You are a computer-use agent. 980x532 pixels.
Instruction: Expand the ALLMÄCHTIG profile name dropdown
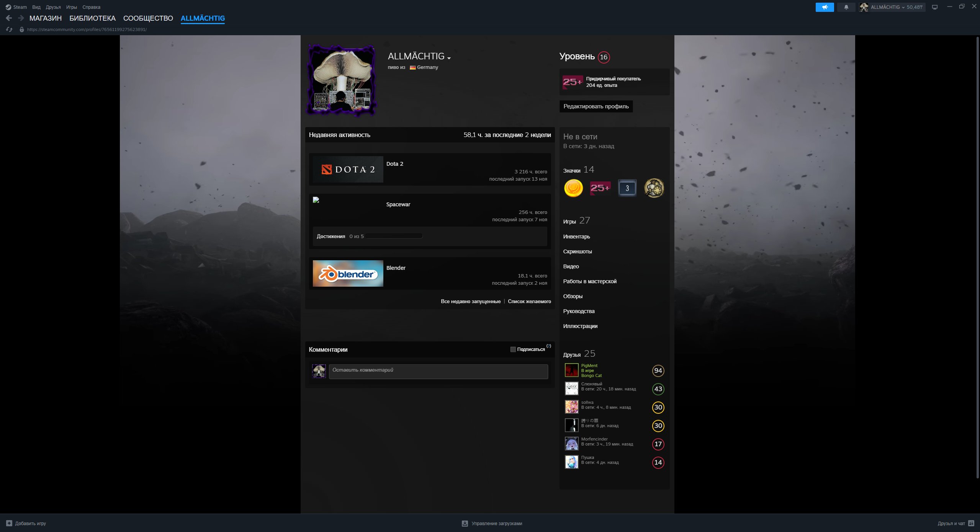449,58
